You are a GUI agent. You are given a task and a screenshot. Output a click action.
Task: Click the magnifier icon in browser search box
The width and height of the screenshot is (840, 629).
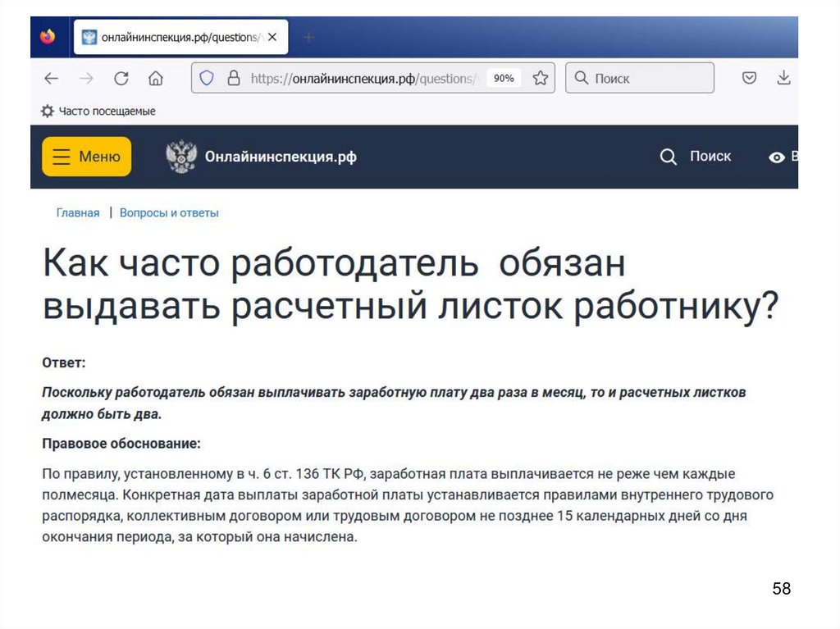click(x=582, y=78)
